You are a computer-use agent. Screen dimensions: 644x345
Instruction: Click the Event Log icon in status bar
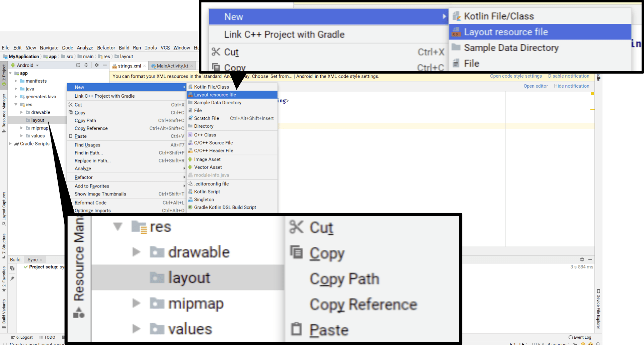(571, 337)
